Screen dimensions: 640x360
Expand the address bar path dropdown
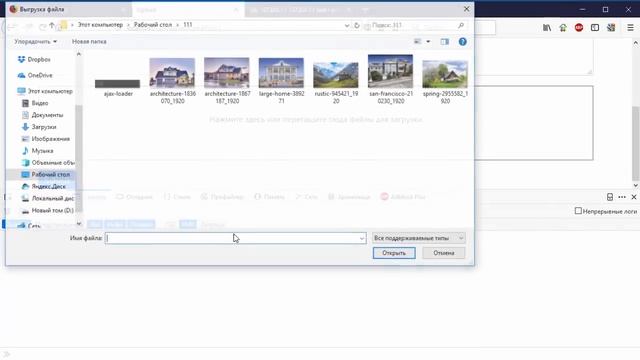click(x=347, y=25)
